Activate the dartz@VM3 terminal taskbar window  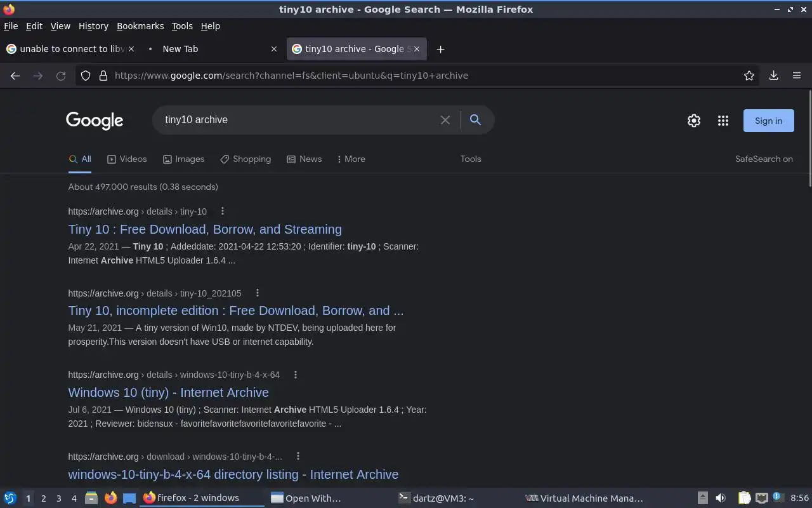coord(457,498)
